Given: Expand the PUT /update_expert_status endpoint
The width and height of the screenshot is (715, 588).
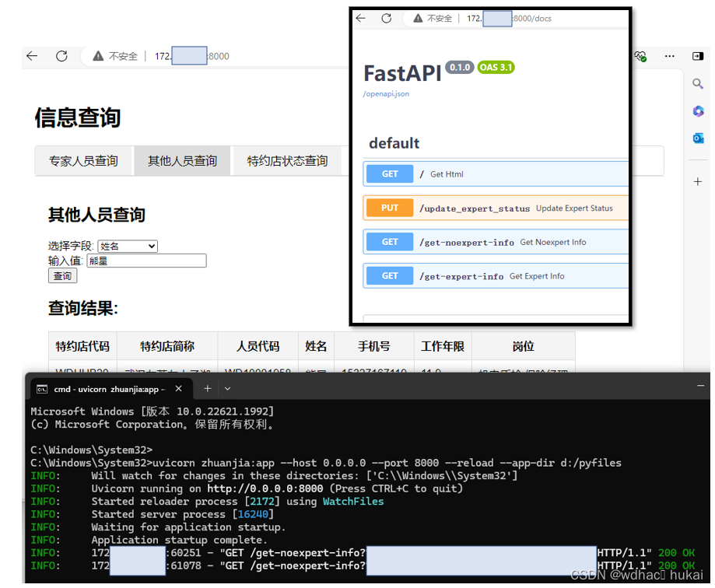Looking at the screenshot, I should click(496, 208).
